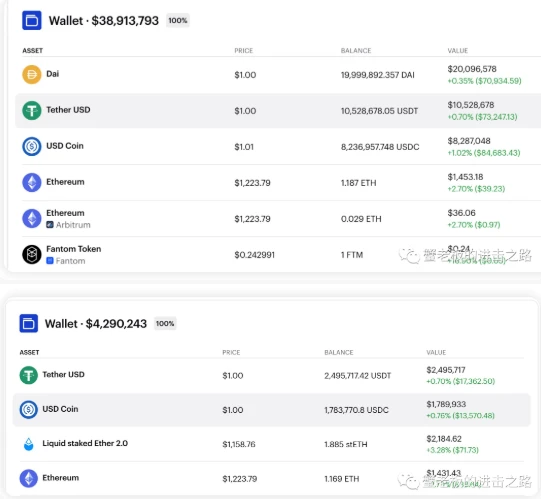Viewport: 541px width, 499px height.
Task: Click the $1,158.76 price
Action: click(239, 444)
